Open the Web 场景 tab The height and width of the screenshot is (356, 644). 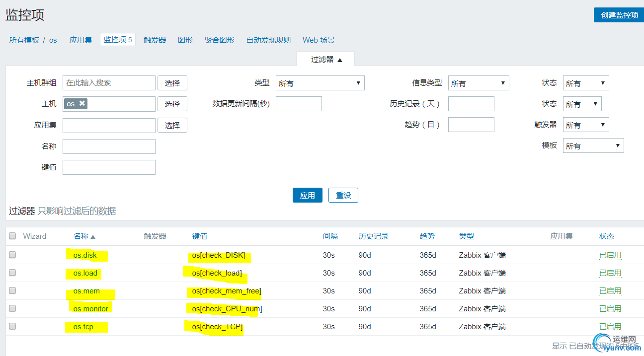pyautogui.click(x=319, y=40)
